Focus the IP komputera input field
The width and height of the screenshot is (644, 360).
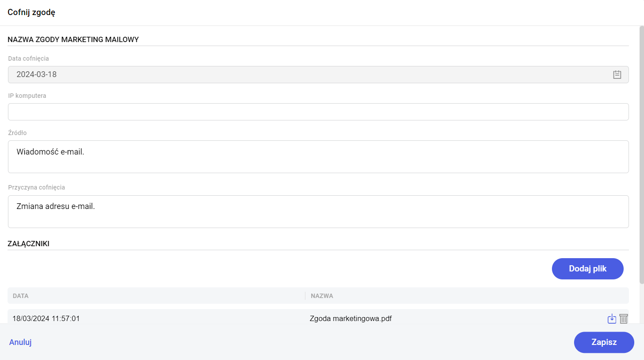pyautogui.click(x=318, y=112)
